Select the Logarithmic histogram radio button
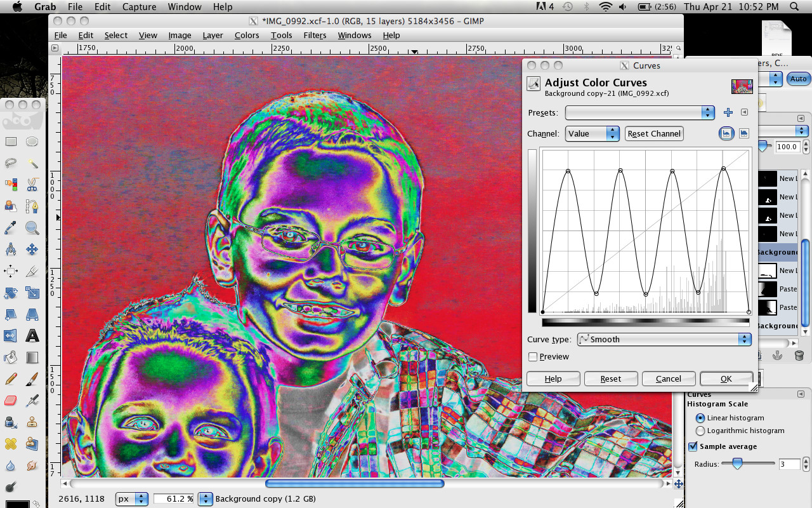This screenshot has width=812, height=508. (x=700, y=431)
